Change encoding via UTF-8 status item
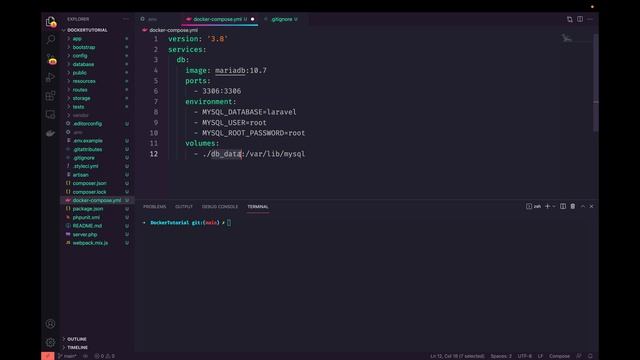This screenshot has width=640, height=360. click(x=524, y=356)
